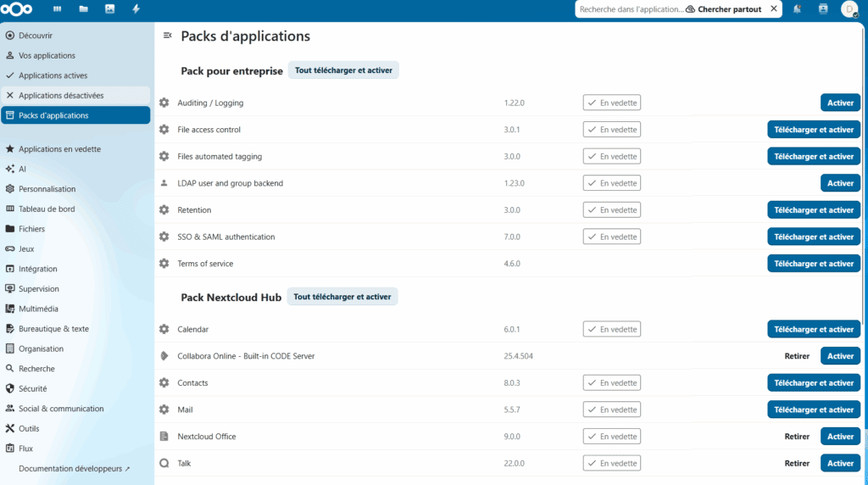Open the contacts menu icon in header
Image resolution: width=868 pixels, height=485 pixels.
coord(823,9)
